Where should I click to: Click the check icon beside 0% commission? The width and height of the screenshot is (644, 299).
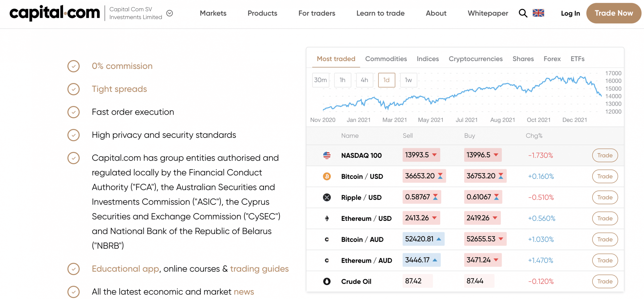pyautogui.click(x=73, y=66)
